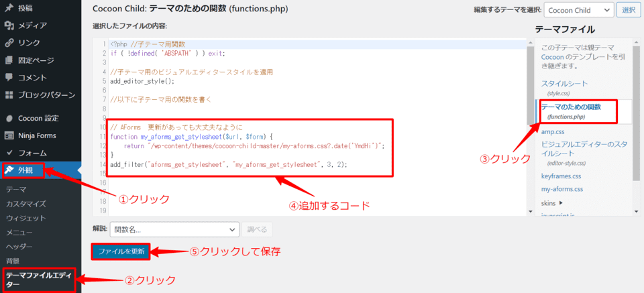Open keyframes.css in theme files
Viewport: 644px width, 293px height.
pos(560,176)
